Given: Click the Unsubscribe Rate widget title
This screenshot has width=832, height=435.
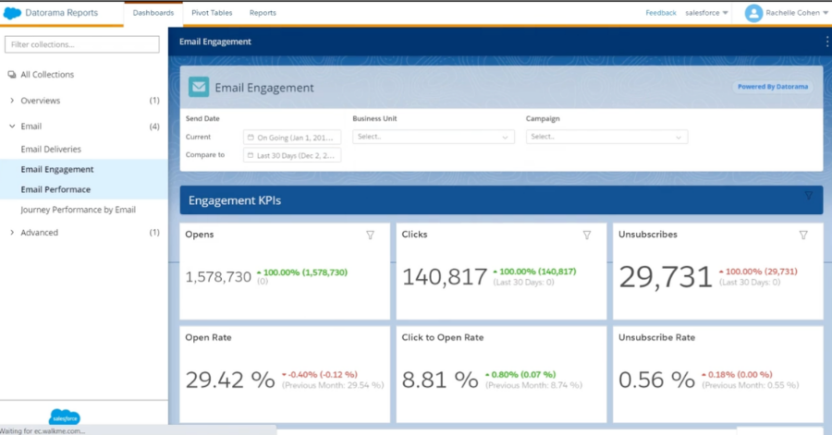Looking at the screenshot, I should pyautogui.click(x=657, y=337).
